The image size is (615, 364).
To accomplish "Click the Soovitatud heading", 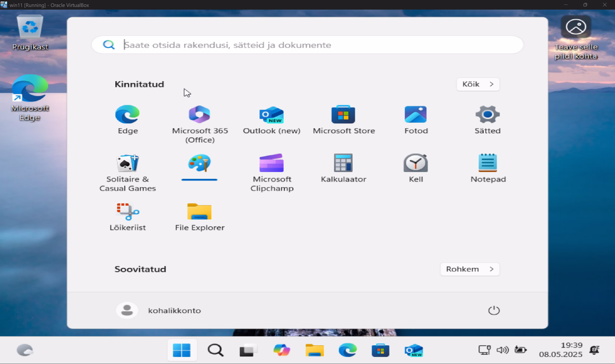I will pos(140,269).
